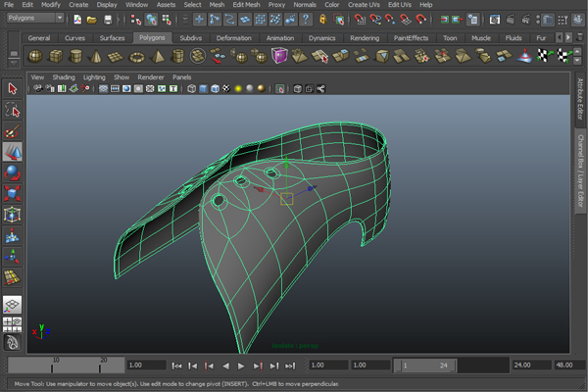Choose the Universal Manipulator tool
The height and width of the screenshot is (392, 588).
(x=13, y=215)
